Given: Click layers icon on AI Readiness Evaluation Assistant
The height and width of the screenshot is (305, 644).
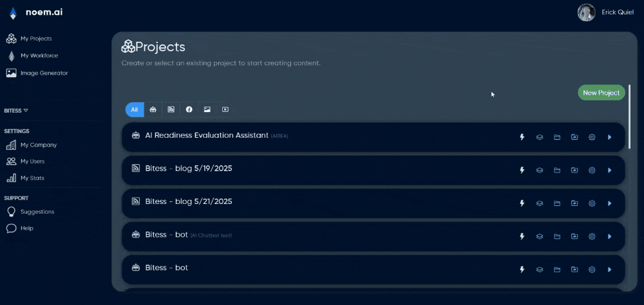Looking at the screenshot, I should point(540,137).
